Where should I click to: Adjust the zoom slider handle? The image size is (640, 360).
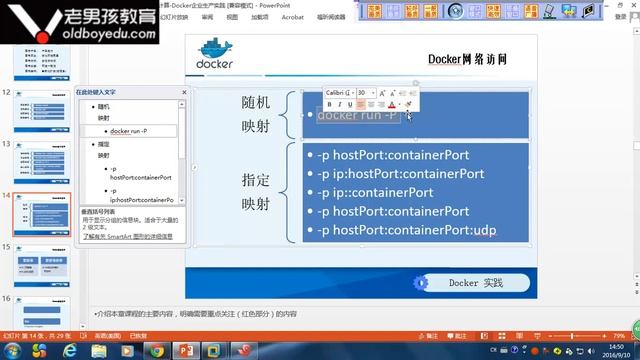[x=572, y=336]
